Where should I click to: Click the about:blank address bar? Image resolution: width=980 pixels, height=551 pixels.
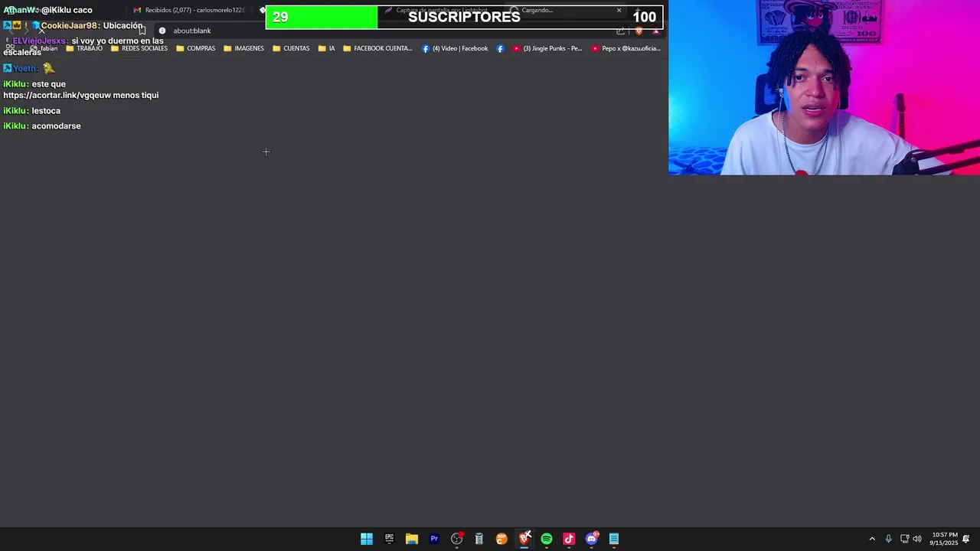point(390,31)
